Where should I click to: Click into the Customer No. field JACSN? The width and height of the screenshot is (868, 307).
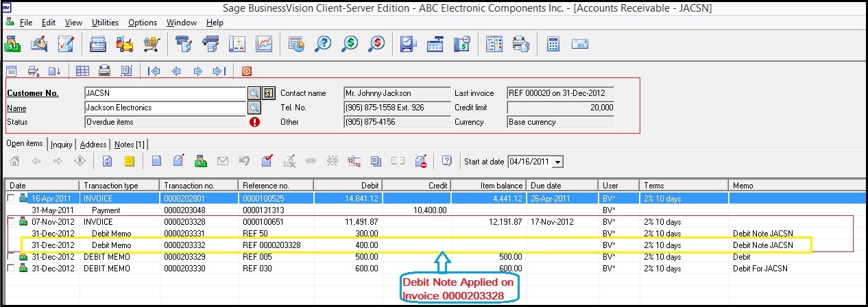click(165, 93)
